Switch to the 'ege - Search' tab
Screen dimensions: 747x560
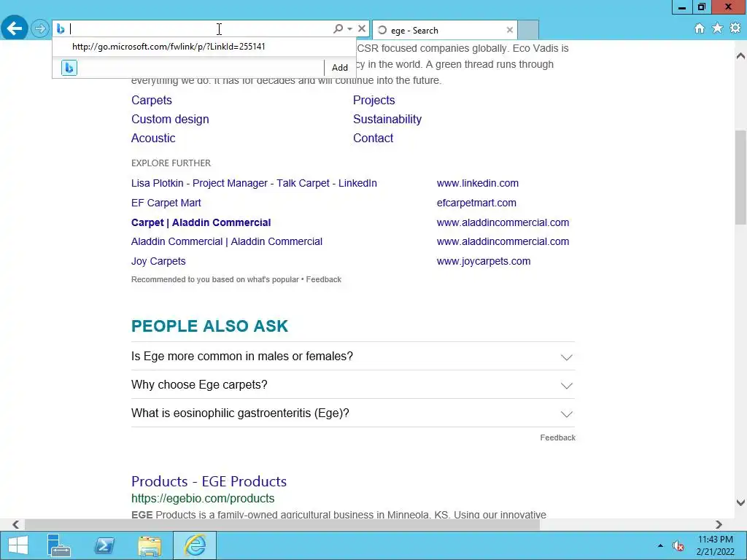point(444,31)
